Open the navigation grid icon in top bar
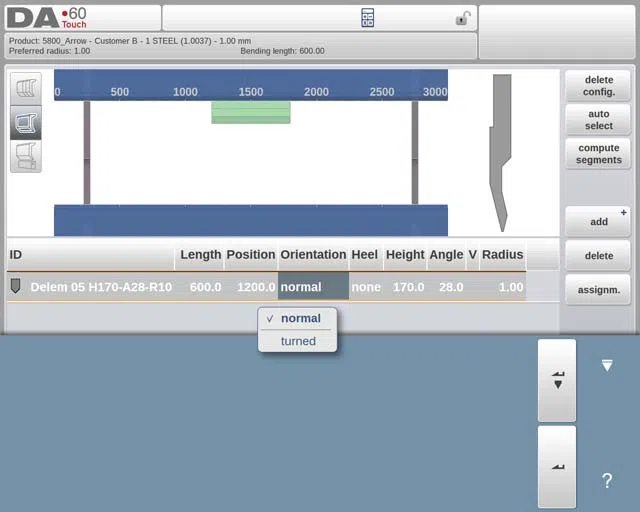640x512 pixels. click(x=367, y=18)
